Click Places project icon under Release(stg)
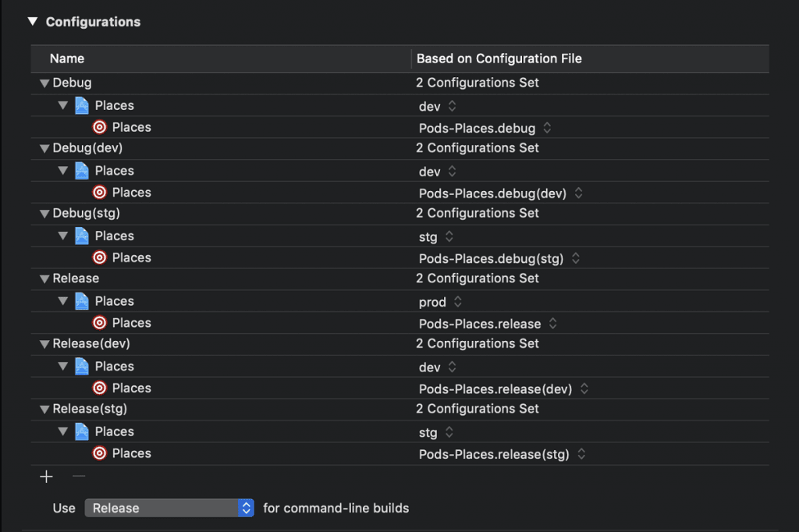This screenshot has width=799, height=532. click(81, 431)
